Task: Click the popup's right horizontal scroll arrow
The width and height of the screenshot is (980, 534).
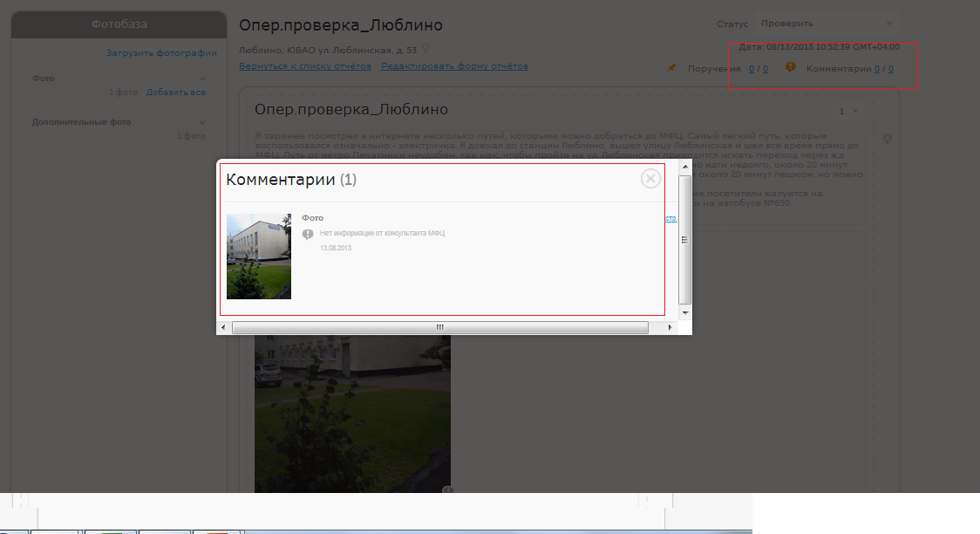Action: point(670,327)
